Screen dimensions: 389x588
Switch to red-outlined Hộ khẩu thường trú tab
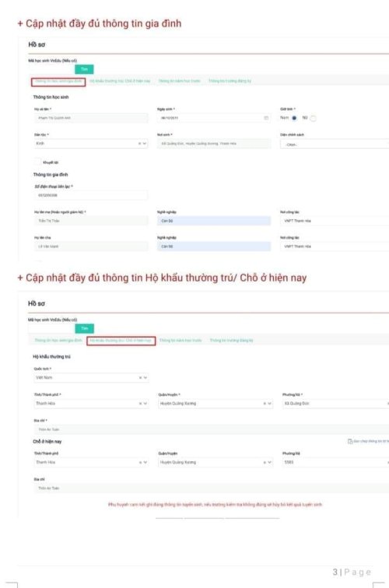pyautogui.click(x=121, y=341)
